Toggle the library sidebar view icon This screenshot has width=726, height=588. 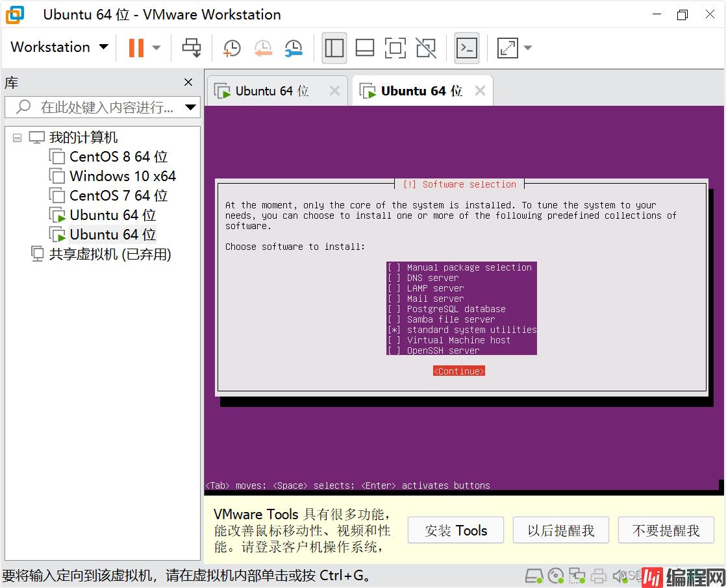[x=334, y=47]
